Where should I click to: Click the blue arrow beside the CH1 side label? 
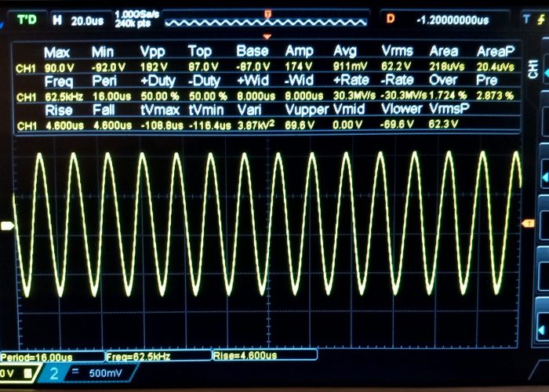pos(546,73)
